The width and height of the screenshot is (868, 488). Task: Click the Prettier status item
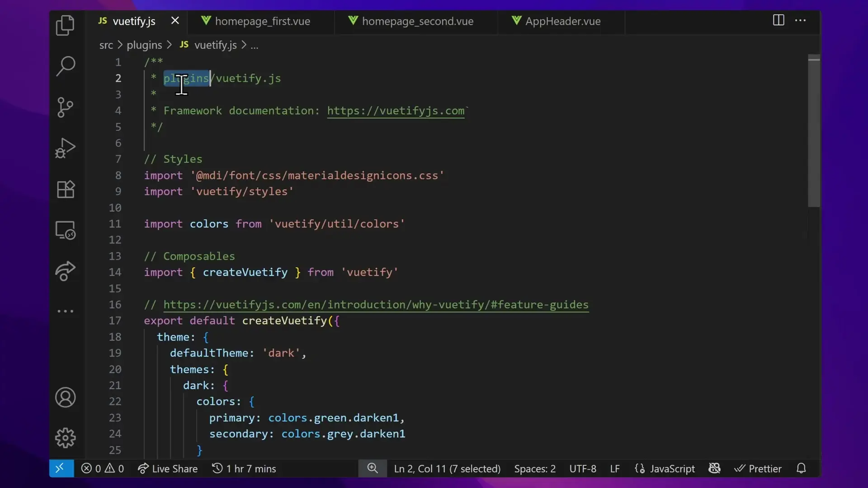pos(758,469)
